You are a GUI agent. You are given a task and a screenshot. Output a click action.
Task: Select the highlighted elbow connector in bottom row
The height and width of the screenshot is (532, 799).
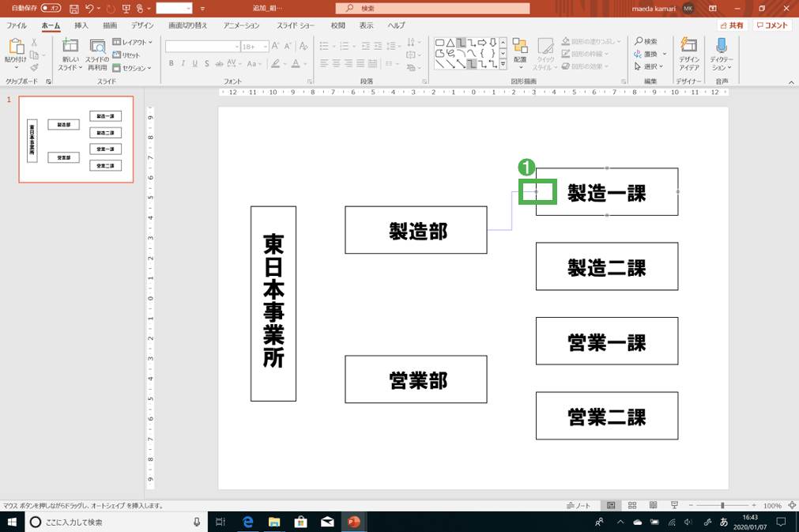tap(472, 64)
